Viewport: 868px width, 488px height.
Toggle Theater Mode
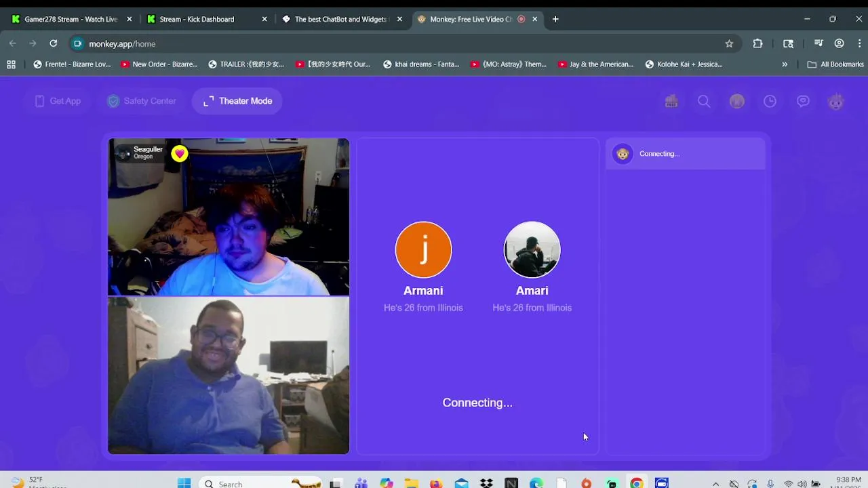(237, 101)
